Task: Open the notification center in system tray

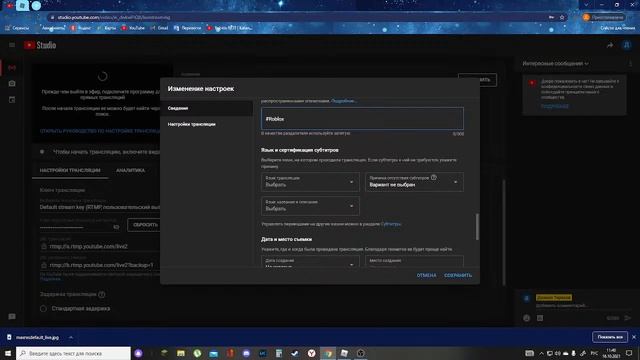Action: coord(629,353)
